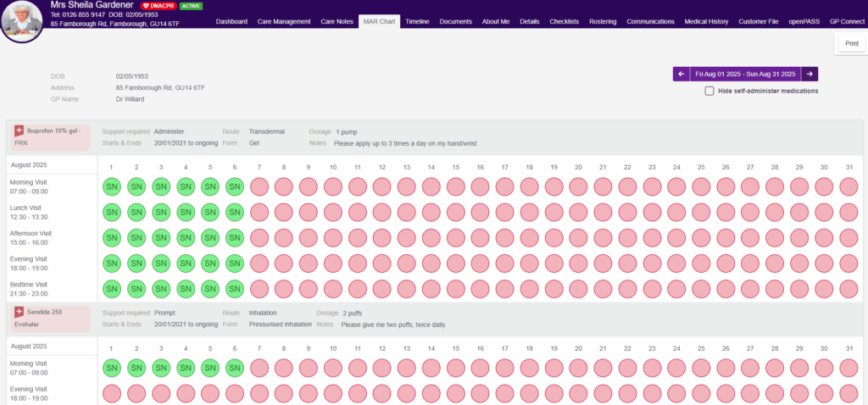Screen dimensions: 868x405
Task: Go to previous month using left arrow
Action: click(682, 75)
